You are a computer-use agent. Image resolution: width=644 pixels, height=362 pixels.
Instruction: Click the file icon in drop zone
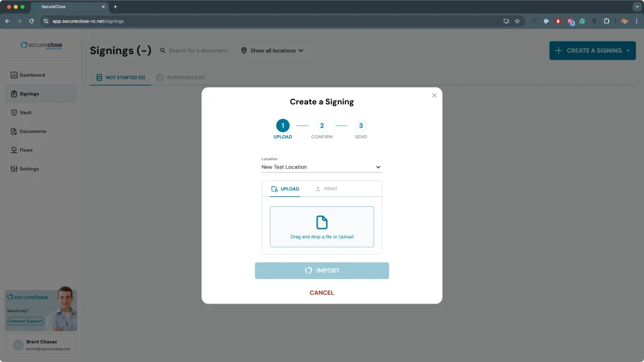tap(321, 222)
